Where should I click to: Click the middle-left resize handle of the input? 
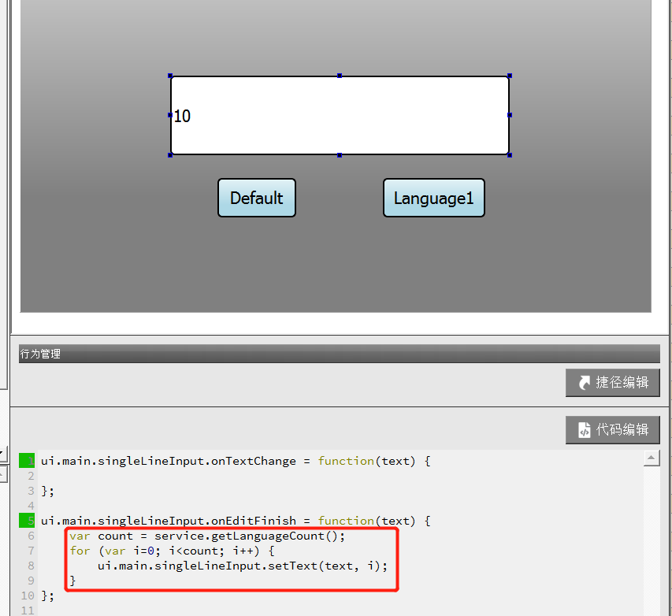coord(170,115)
